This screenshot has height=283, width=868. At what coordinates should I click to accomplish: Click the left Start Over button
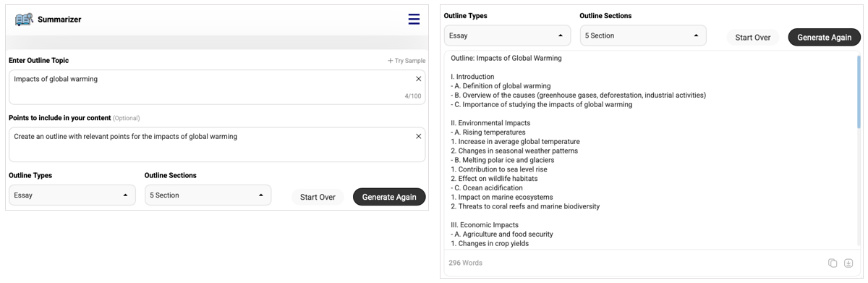coord(318,197)
